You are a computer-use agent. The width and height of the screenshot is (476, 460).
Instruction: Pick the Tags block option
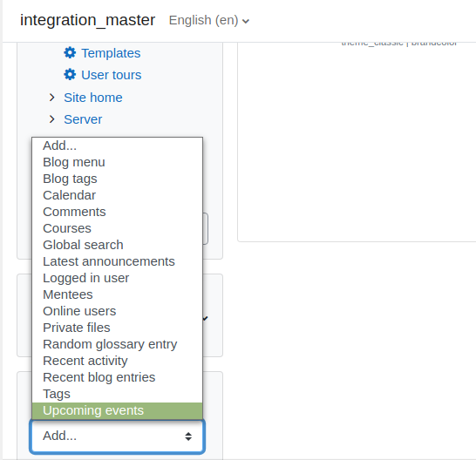117,394
